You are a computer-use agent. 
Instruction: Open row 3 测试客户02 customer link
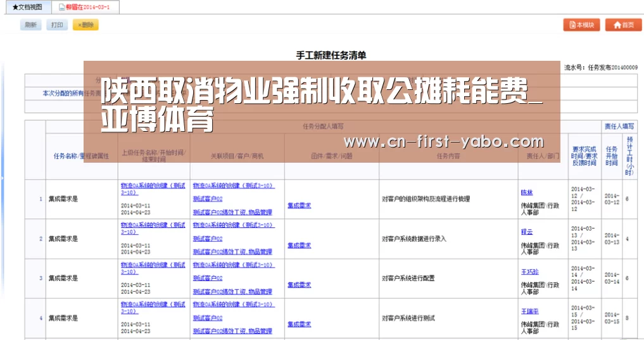tap(208, 278)
